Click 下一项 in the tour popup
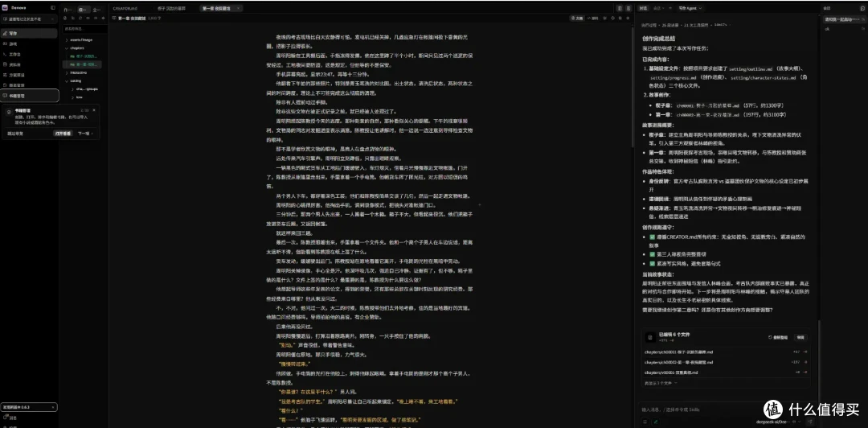The width and height of the screenshot is (868, 428). pyautogui.click(x=84, y=134)
